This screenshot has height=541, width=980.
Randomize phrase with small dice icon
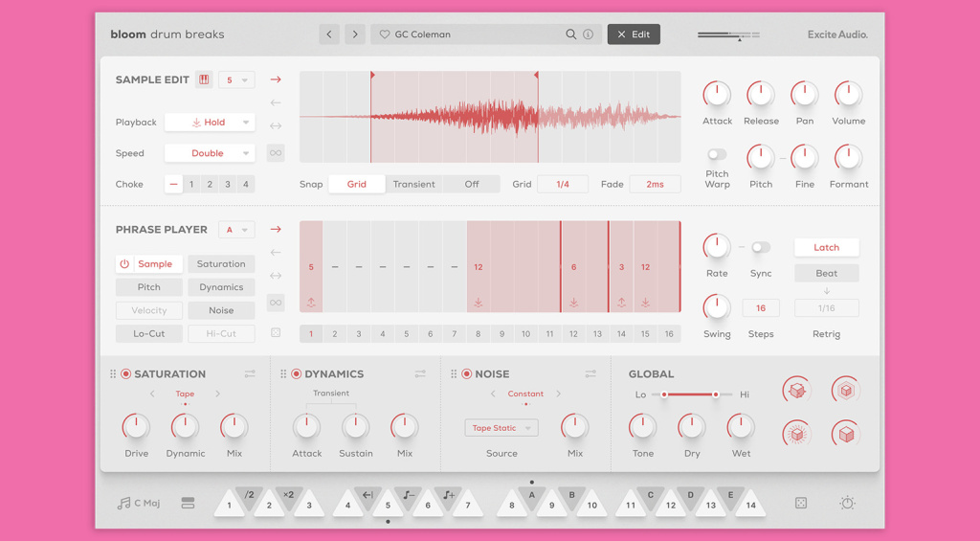click(276, 332)
